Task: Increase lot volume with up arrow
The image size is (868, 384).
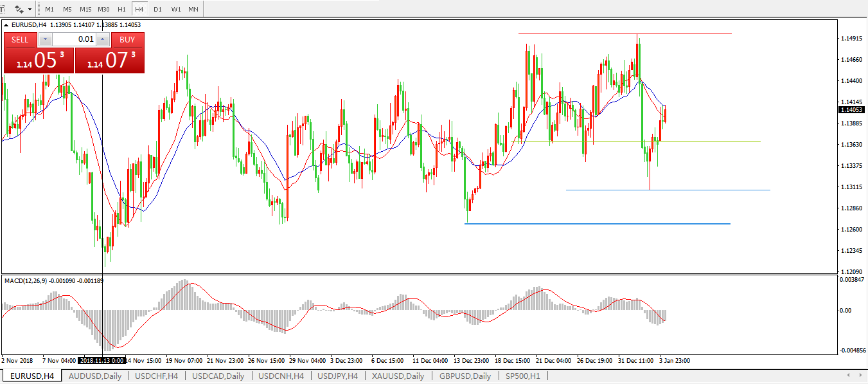Action: click(102, 39)
